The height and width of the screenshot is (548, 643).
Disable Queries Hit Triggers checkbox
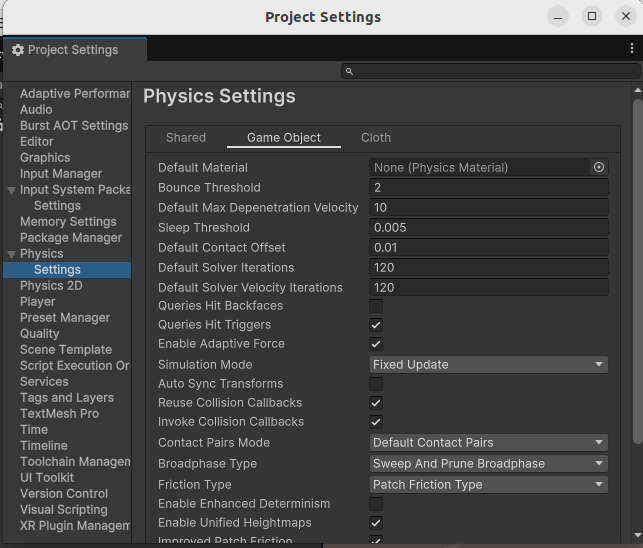(376, 325)
